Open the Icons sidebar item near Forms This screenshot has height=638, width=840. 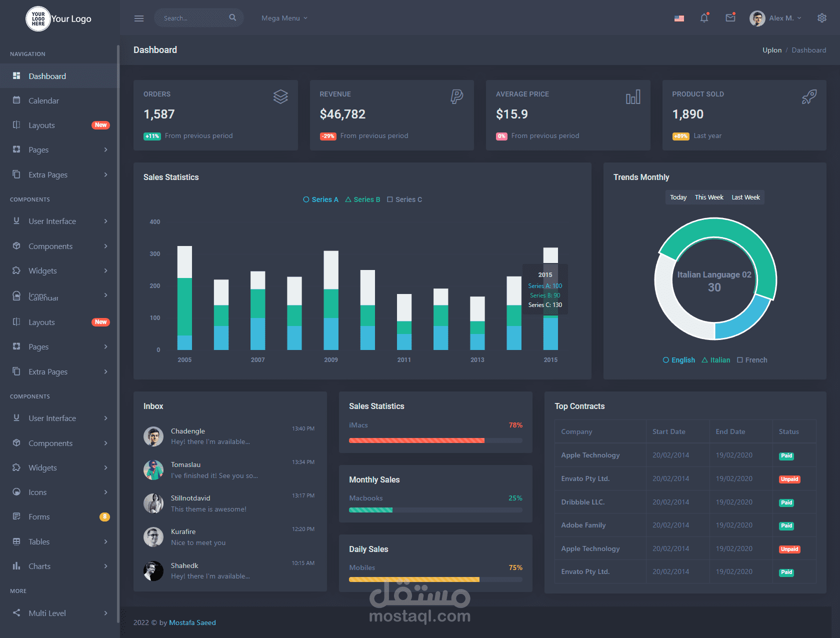tap(59, 492)
